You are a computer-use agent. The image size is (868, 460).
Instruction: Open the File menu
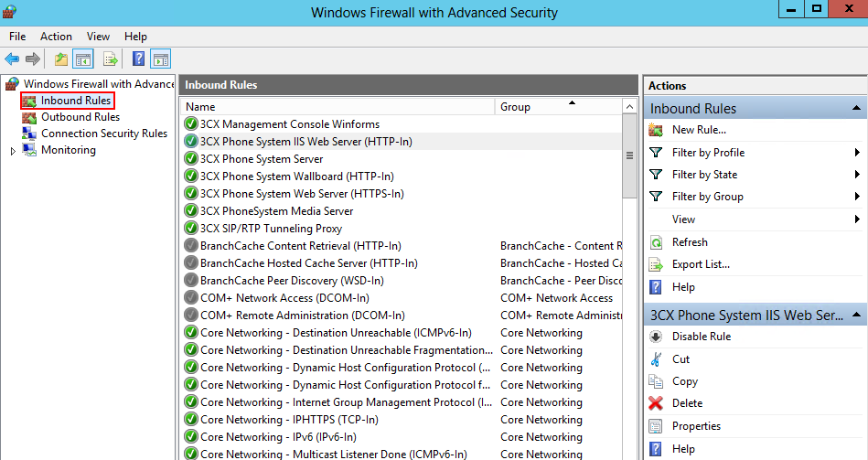coord(17,37)
